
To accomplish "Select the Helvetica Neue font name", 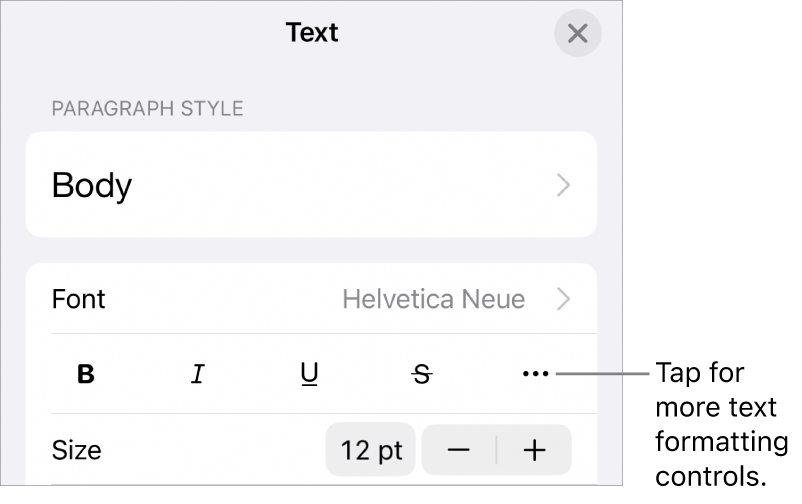I will pyautogui.click(x=433, y=299).
